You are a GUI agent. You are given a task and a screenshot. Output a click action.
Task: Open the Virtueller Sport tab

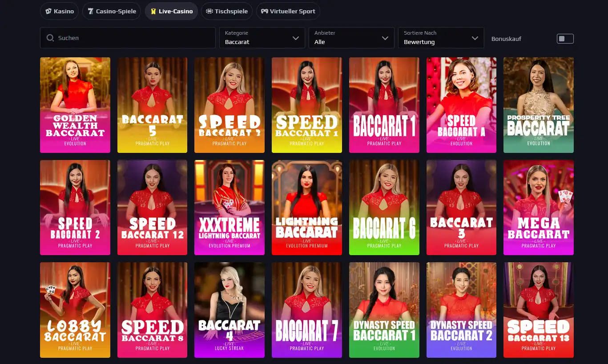tap(288, 11)
